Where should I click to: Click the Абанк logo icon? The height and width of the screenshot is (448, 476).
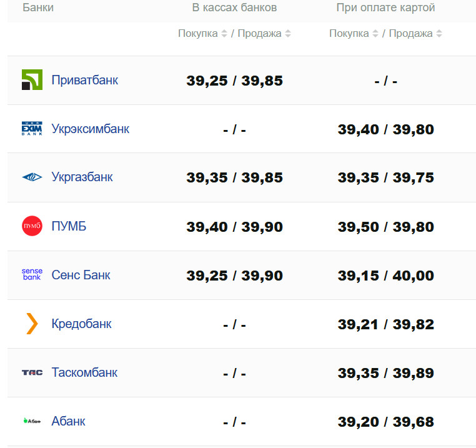pyautogui.click(x=32, y=421)
